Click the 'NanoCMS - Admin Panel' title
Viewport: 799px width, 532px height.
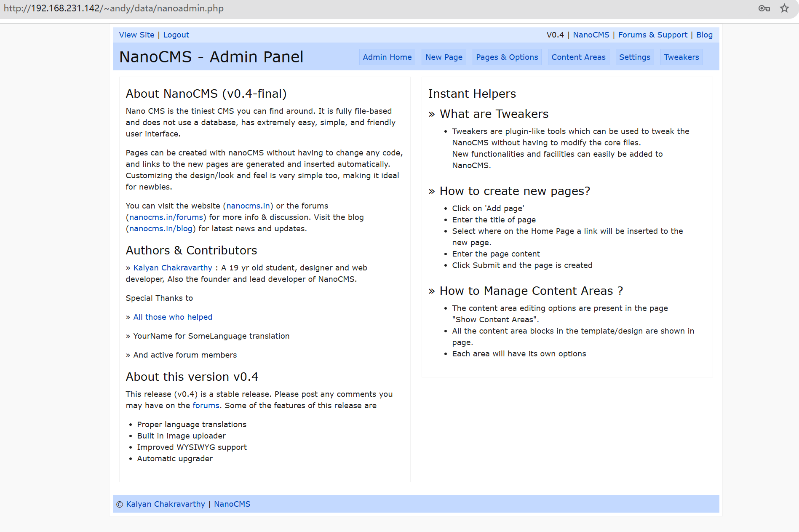point(211,57)
